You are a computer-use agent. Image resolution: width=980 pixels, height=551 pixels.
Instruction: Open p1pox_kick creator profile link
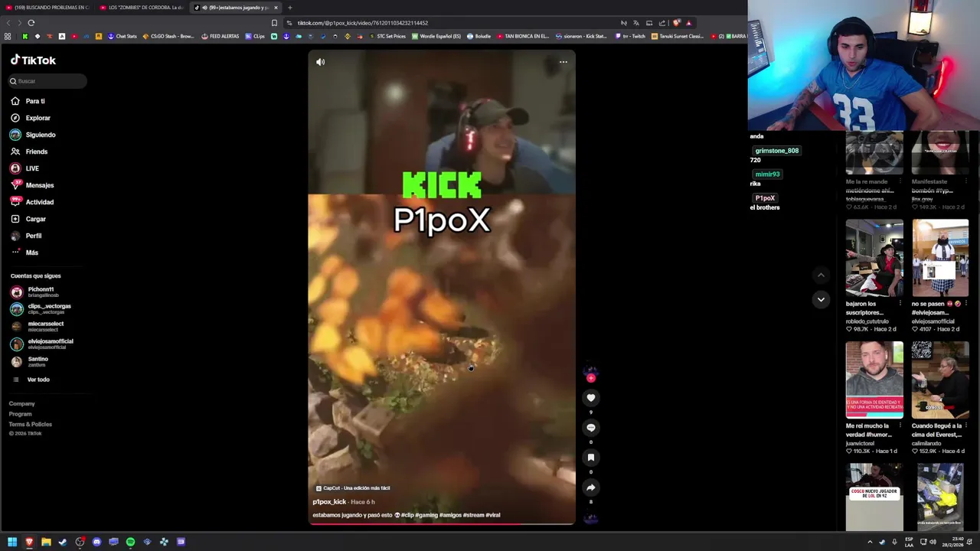pyautogui.click(x=329, y=502)
